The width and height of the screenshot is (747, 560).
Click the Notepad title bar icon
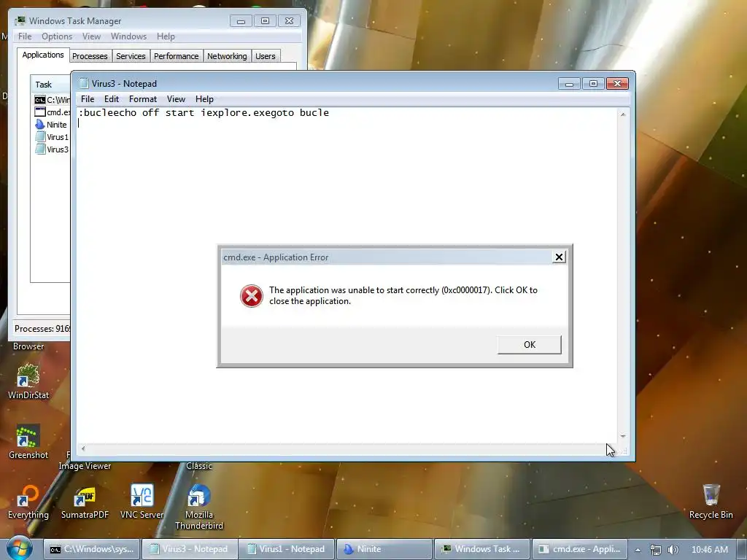pyautogui.click(x=84, y=83)
